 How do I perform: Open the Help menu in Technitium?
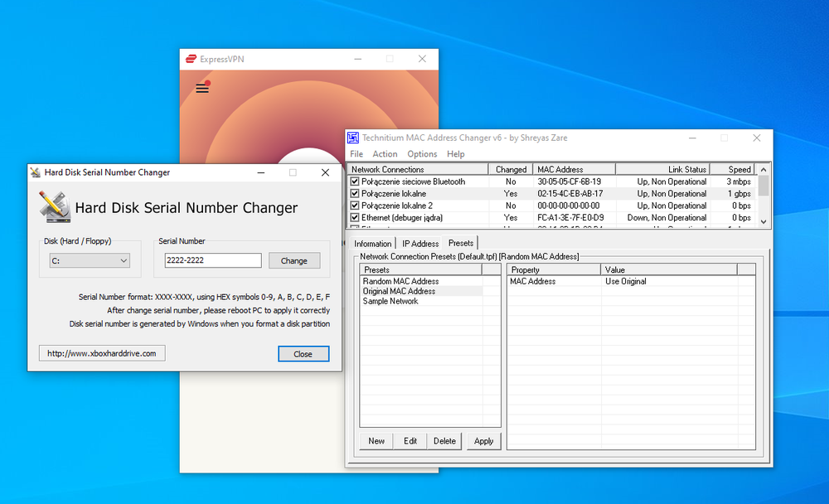[456, 154]
